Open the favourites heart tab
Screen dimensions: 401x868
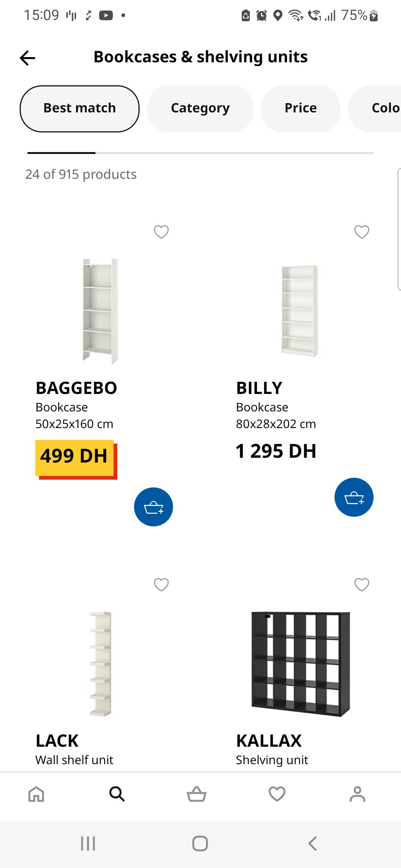pos(277,794)
